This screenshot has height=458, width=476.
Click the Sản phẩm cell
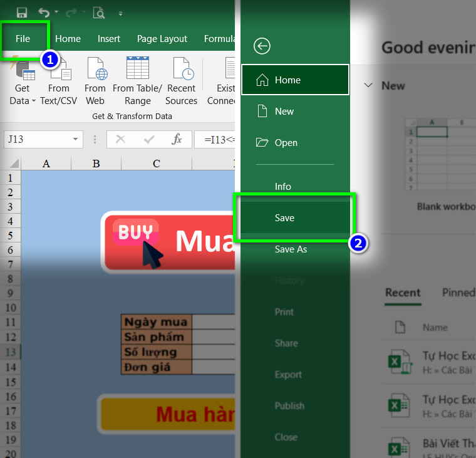pos(157,337)
